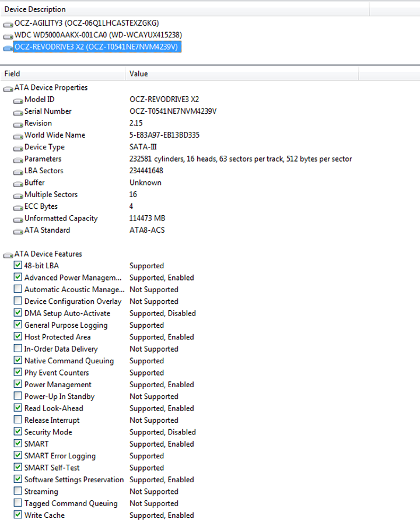Toggle the Software Settings Preservation checkbox
The image size is (420, 526).
[17, 479]
